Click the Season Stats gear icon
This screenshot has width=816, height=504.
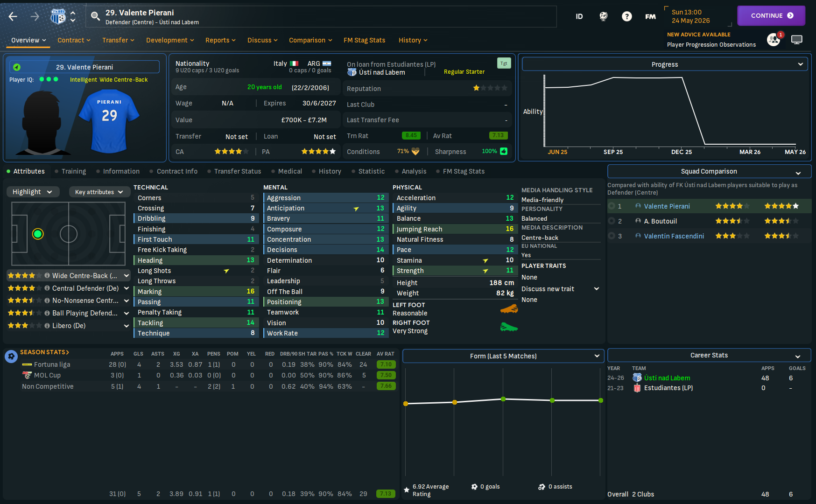11,357
